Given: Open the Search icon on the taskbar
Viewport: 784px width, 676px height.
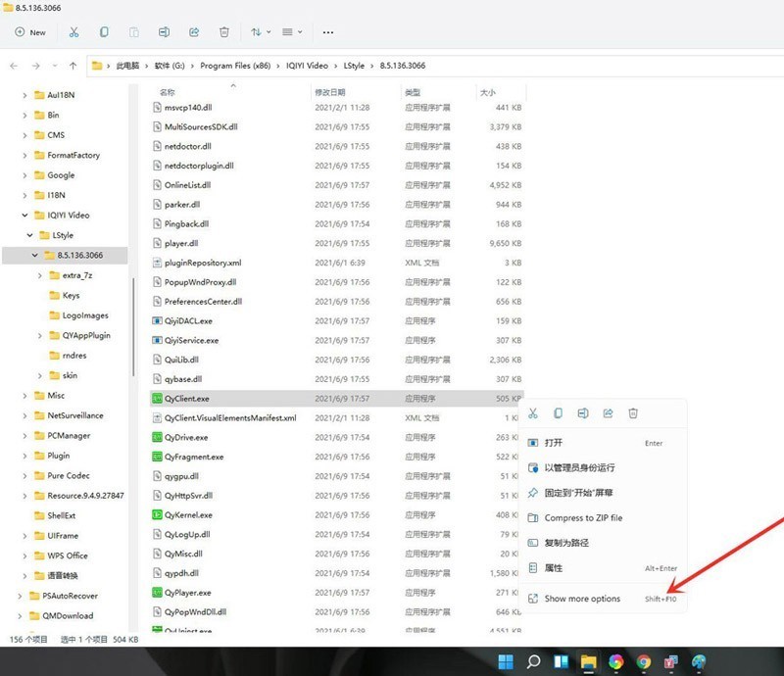Looking at the screenshot, I should (533, 662).
